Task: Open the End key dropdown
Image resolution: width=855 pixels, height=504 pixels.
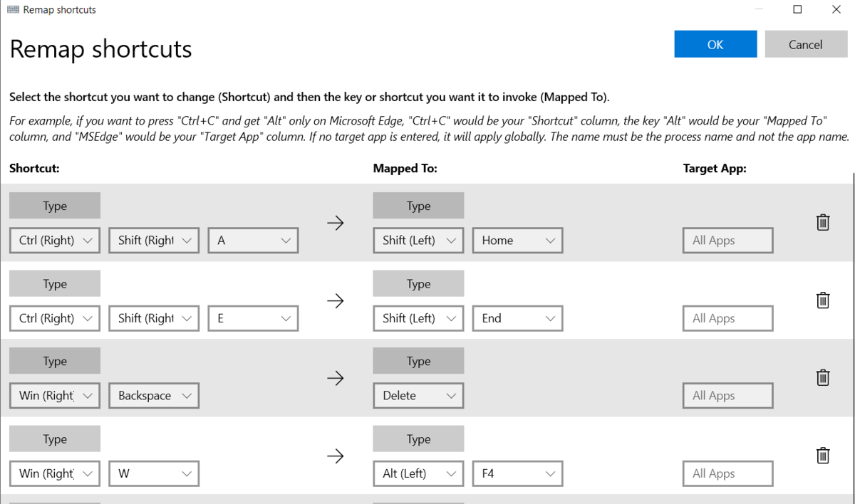Action: (x=518, y=318)
